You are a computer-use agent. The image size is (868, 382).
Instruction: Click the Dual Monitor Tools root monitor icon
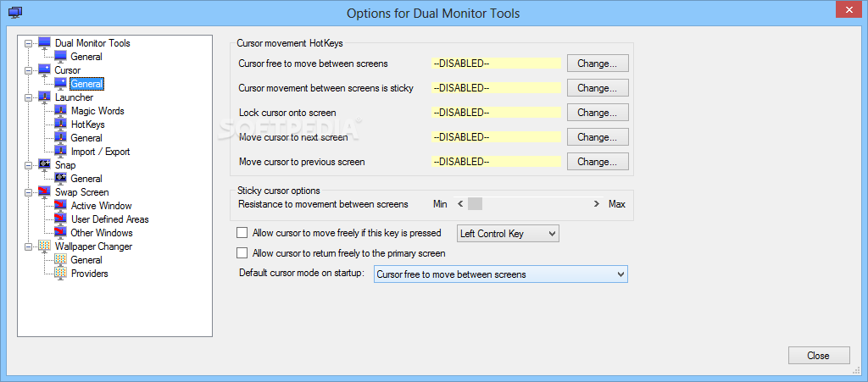click(44, 43)
